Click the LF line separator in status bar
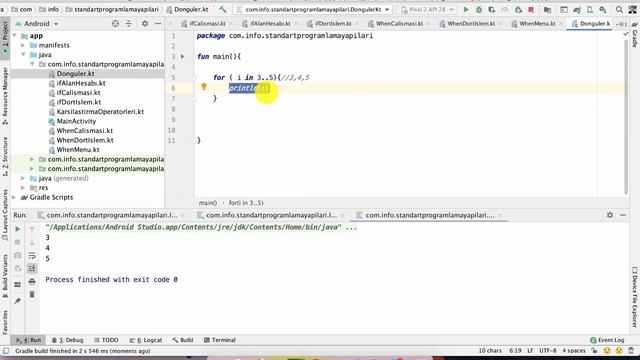Screen dimensions: 640x360 pos(530,351)
